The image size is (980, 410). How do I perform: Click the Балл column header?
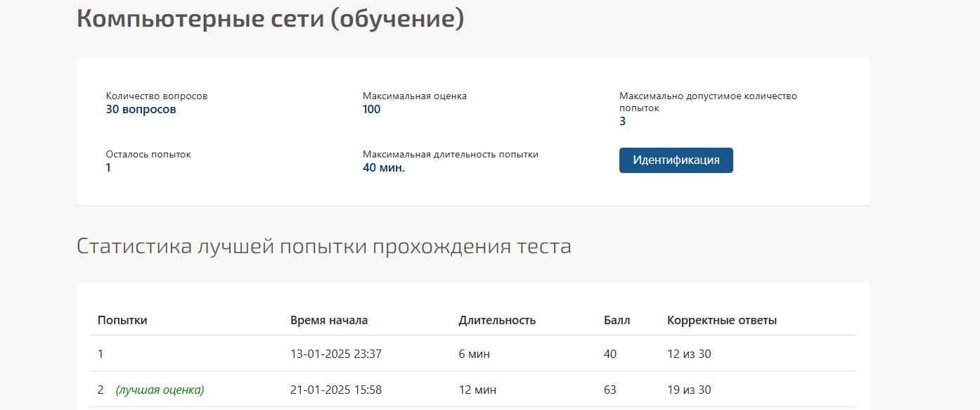coord(617,321)
